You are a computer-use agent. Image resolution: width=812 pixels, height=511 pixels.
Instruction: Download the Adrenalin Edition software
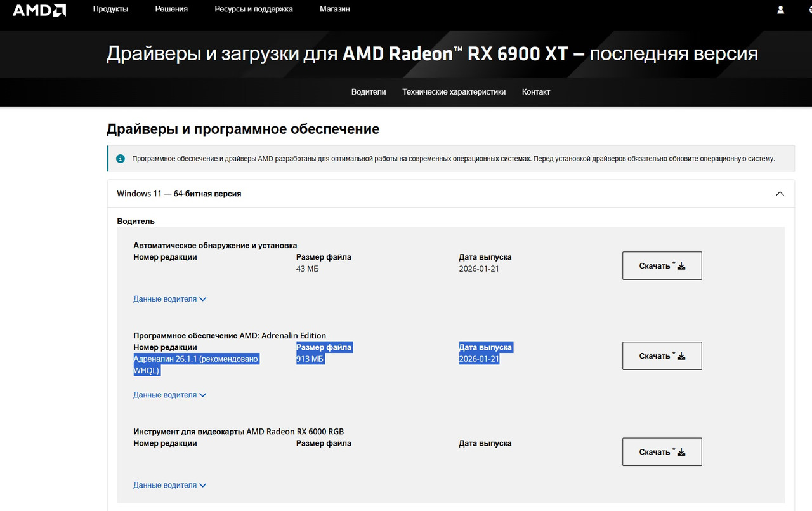click(x=662, y=356)
